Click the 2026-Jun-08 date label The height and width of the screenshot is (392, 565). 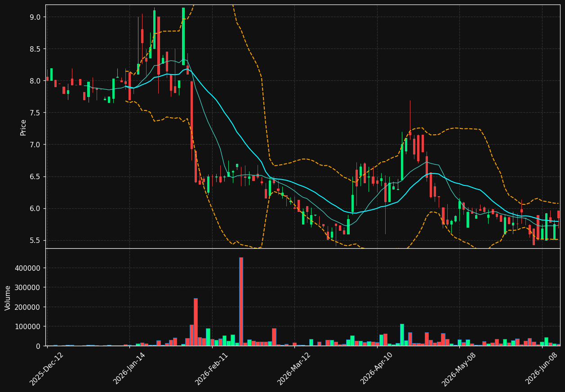click(542, 369)
